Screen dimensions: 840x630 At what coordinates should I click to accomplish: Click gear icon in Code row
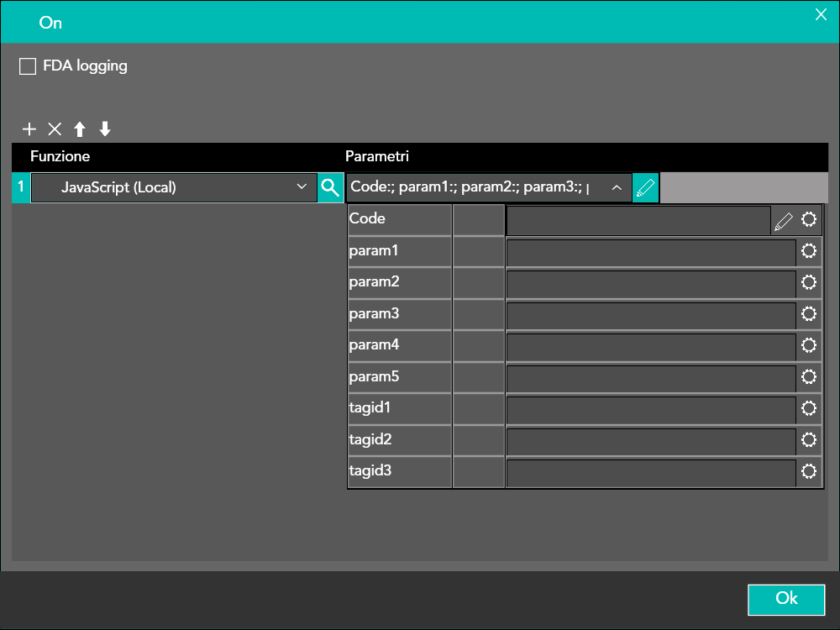809,220
